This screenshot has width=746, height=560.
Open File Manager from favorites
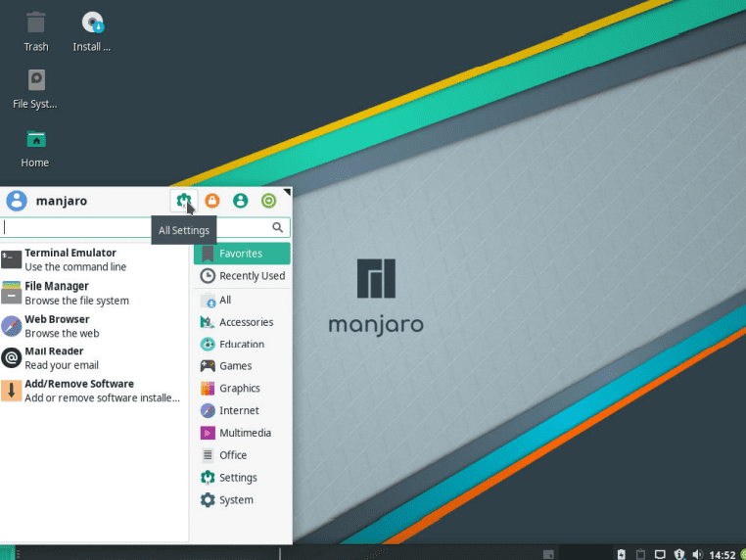(94, 293)
